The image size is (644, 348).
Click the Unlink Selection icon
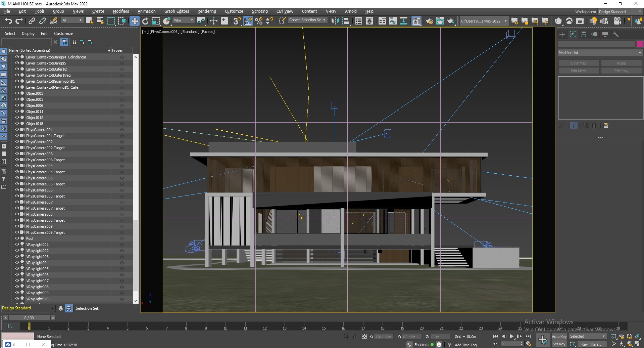click(42, 21)
